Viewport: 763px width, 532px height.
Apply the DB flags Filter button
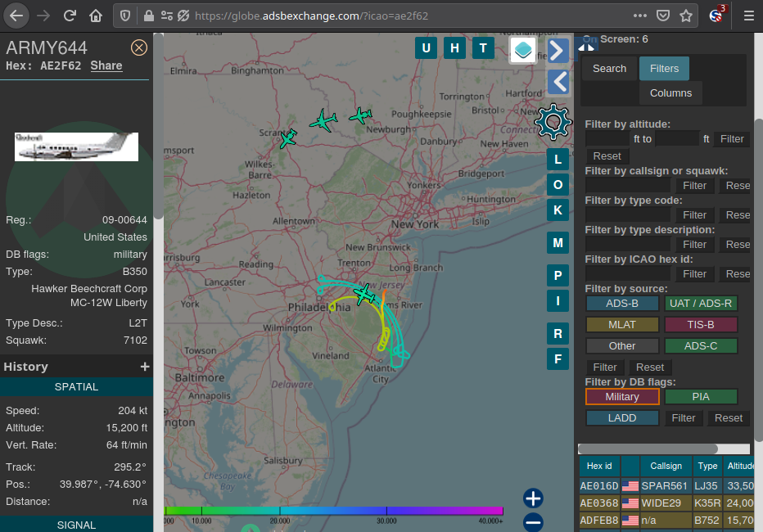pyautogui.click(x=684, y=418)
